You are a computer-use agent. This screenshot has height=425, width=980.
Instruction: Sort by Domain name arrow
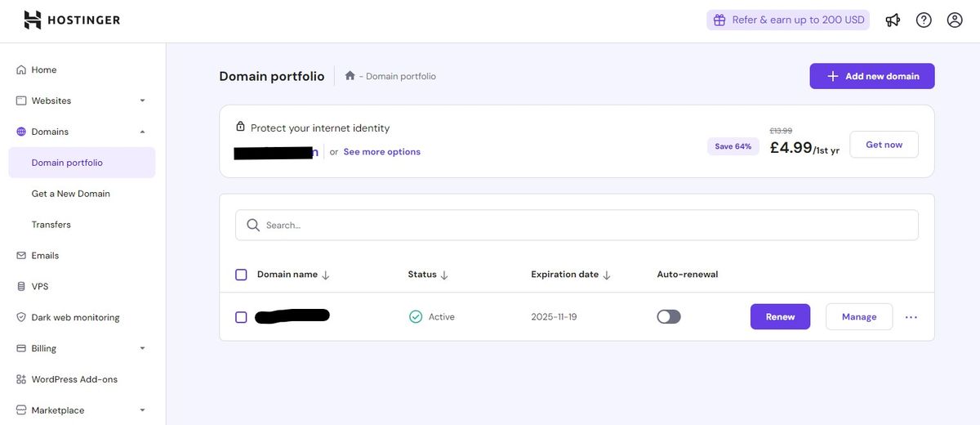pos(326,275)
